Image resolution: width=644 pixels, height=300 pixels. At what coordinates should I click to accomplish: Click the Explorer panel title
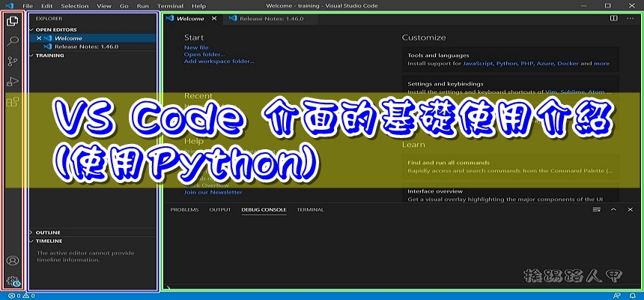[49, 19]
